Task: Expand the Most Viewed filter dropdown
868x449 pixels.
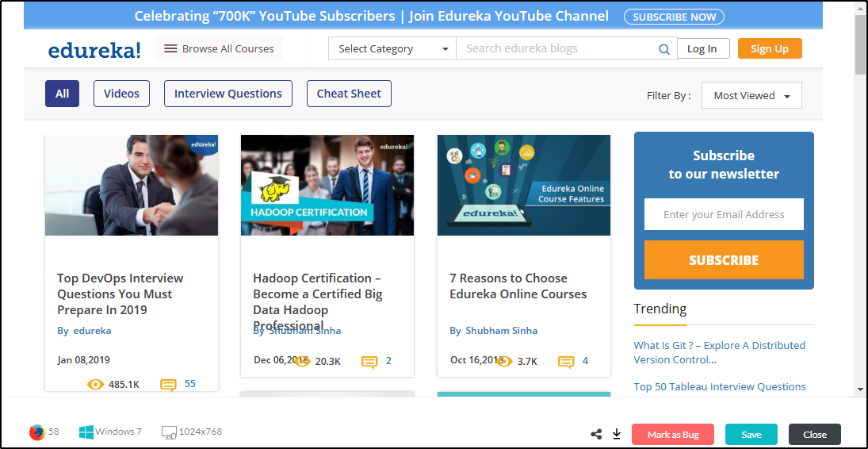Action: click(x=751, y=96)
